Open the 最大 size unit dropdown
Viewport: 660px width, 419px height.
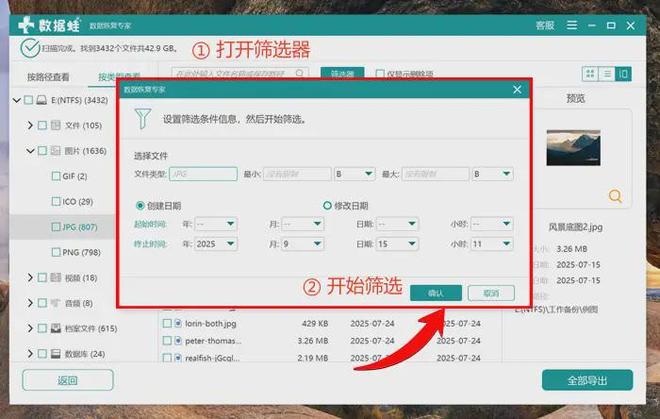tap(492, 174)
